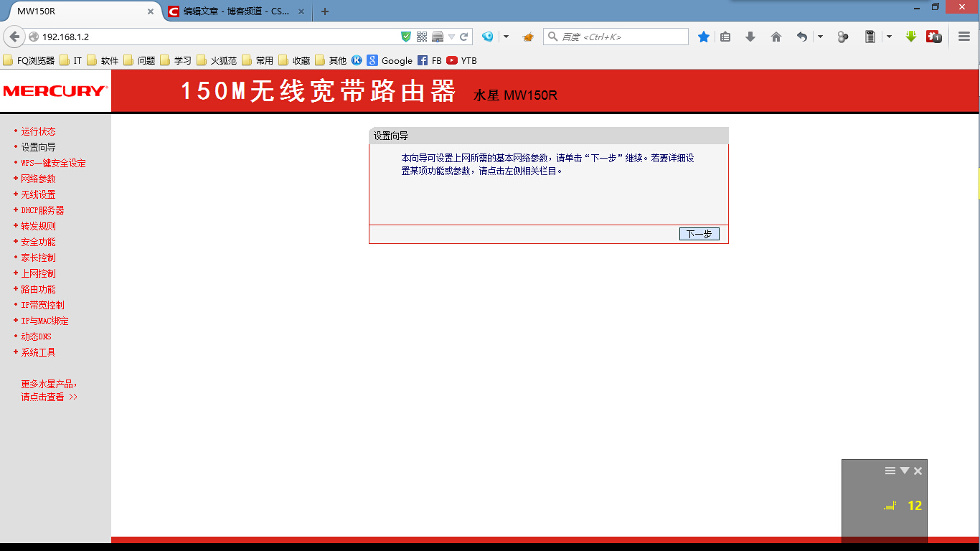
Task: Open the red puzzle add-on icon
Action: pyautogui.click(x=934, y=37)
